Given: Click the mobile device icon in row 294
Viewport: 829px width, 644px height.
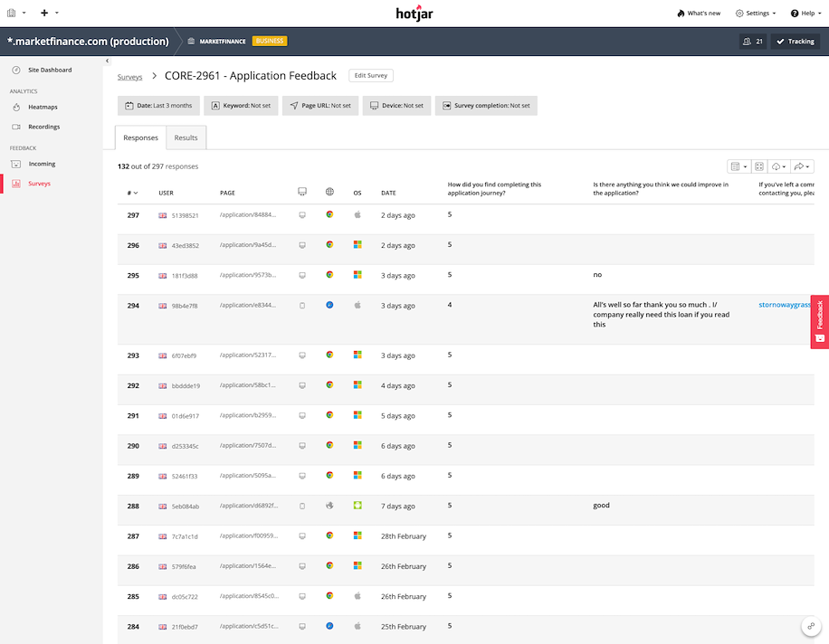Looking at the screenshot, I should (x=302, y=306).
